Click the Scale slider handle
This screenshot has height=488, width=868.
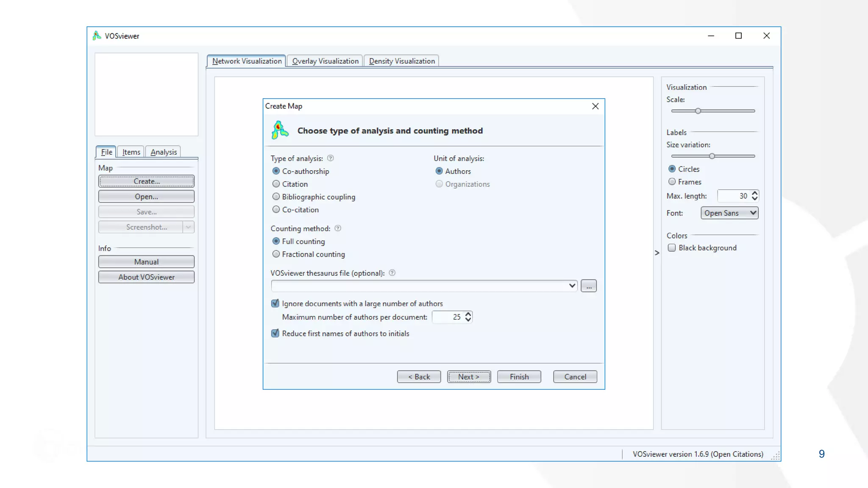698,111
